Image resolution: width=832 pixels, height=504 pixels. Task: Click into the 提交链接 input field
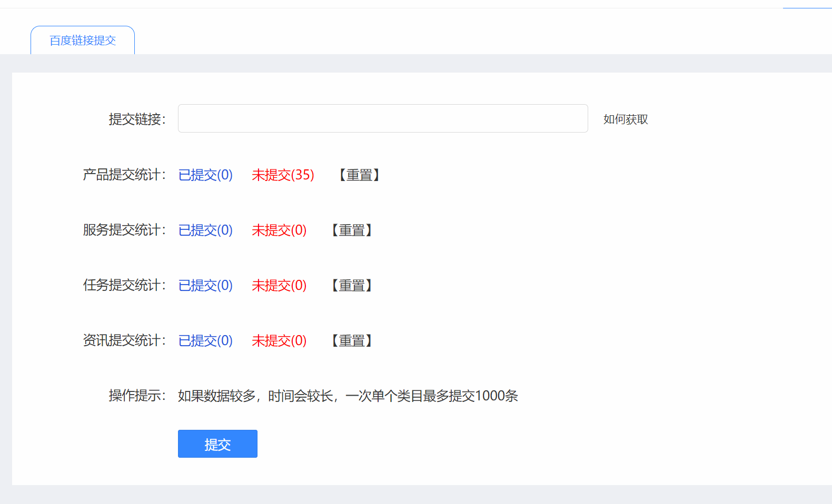tap(382, 118)
